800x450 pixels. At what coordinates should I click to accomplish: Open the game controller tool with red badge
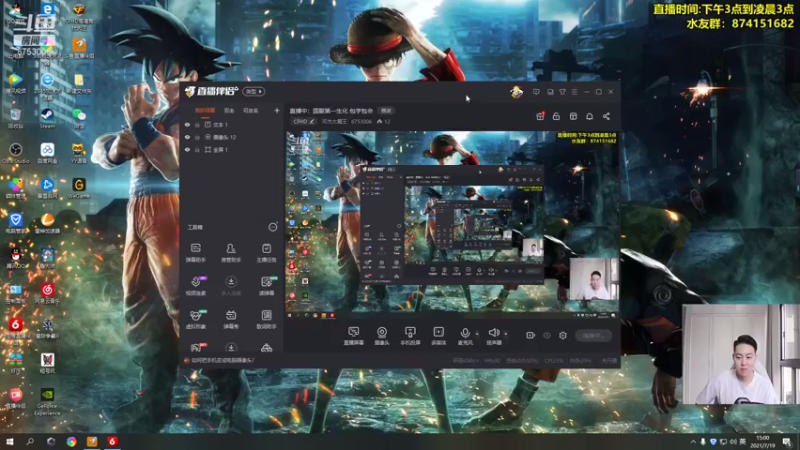pyautogui.click(x=196, y=347)
